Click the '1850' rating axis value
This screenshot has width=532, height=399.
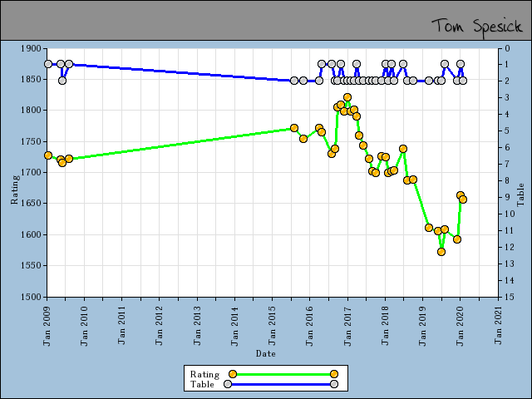[31, 80]
